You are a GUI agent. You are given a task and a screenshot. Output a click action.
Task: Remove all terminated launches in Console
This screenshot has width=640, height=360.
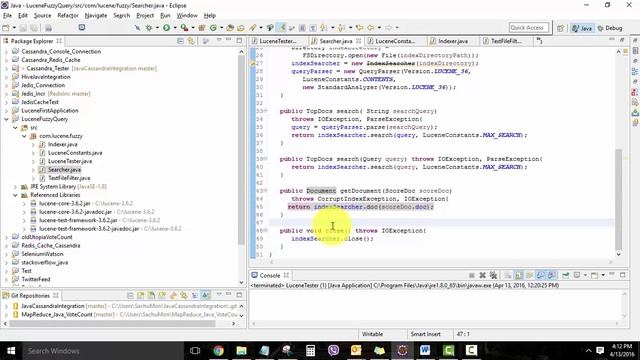(494, 275)
